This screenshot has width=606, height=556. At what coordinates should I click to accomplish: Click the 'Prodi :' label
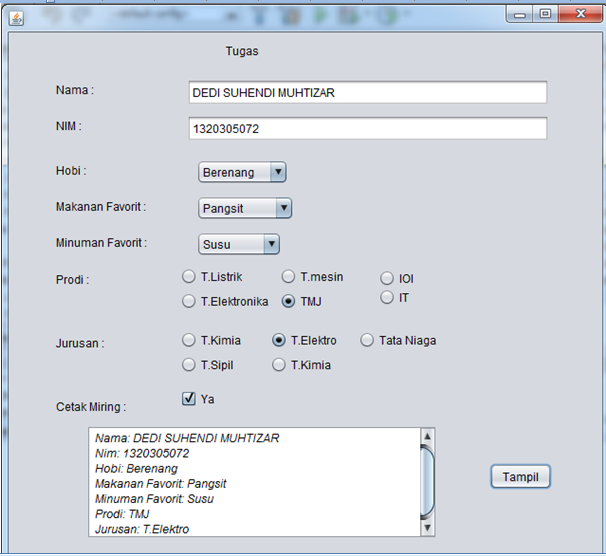(72, 279)
